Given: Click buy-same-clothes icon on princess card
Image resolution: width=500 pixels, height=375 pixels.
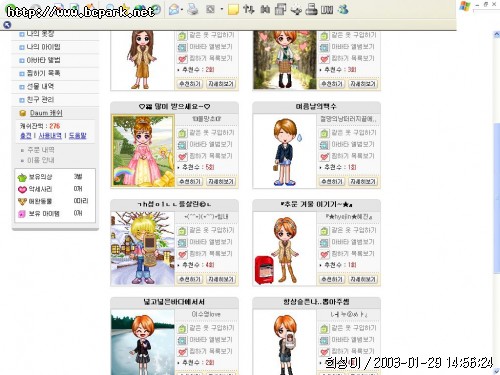Looking at the screenshot, I should pos(182,133).
